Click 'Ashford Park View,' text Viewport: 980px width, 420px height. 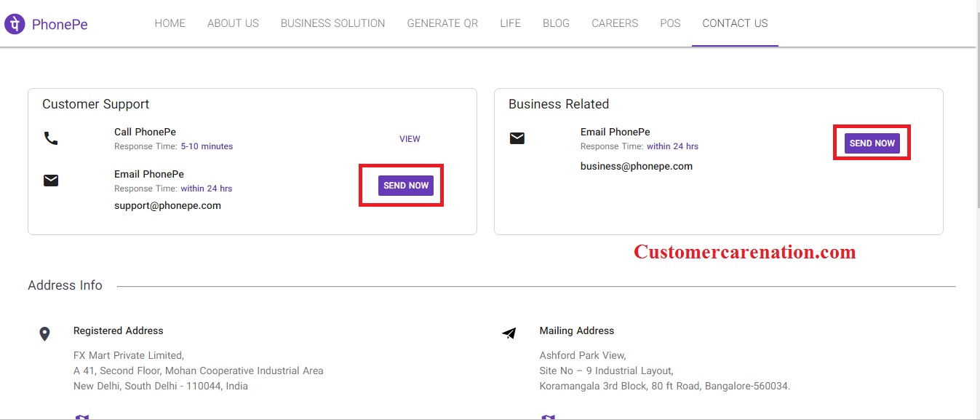click(583, 355)
